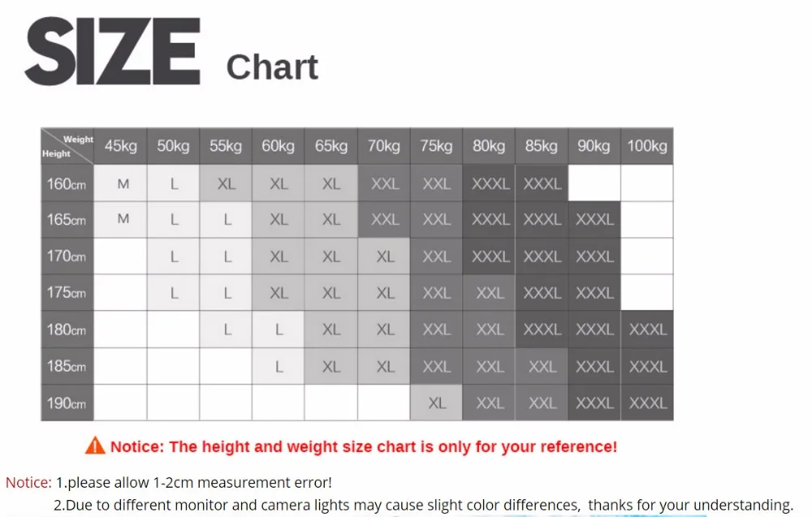Click the Weight/Height diagonal header cell
Viewport: 812px width, 517px height.
point(67,146)
